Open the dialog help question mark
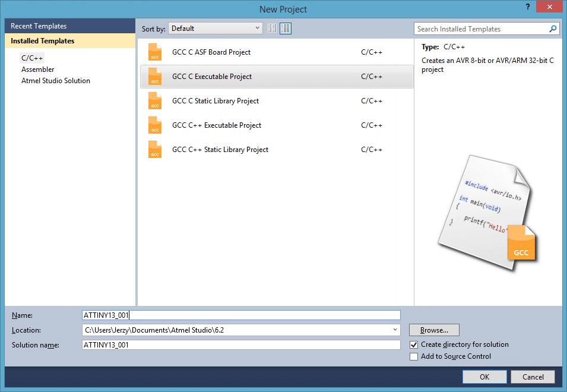The width and height of the screenshot is (567, 392). click(527, 7)
